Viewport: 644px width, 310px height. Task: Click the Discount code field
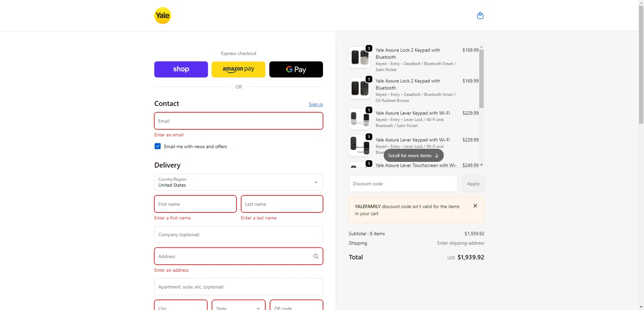coord(403,184)
